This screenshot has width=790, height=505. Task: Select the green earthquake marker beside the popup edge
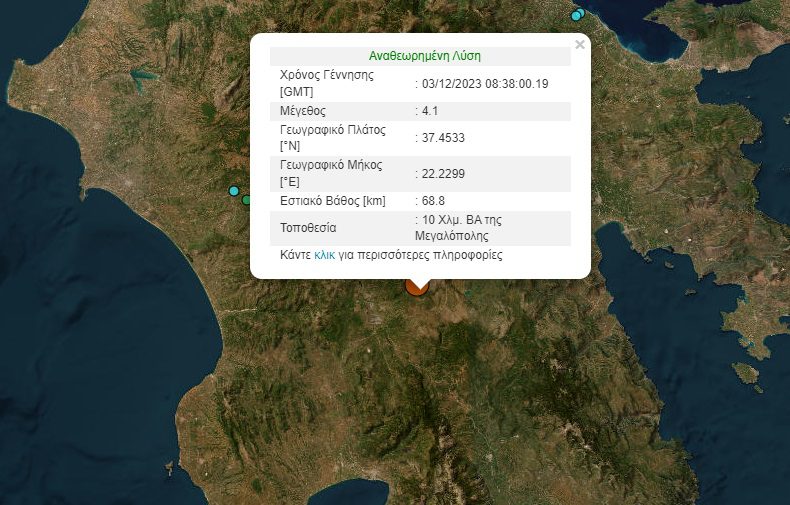(246, 200)
